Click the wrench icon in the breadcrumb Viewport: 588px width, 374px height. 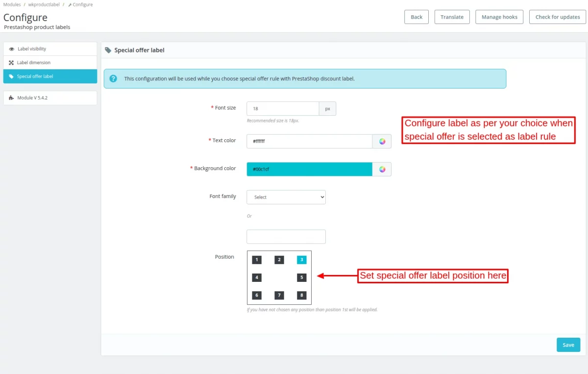(x=70, y=4)
